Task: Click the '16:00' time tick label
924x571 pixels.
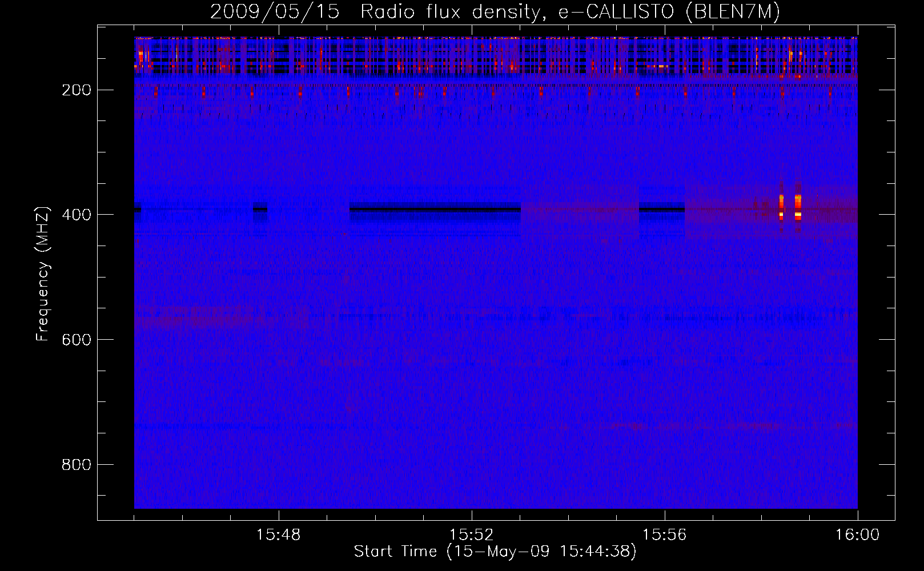Action: tap(858, 535)
